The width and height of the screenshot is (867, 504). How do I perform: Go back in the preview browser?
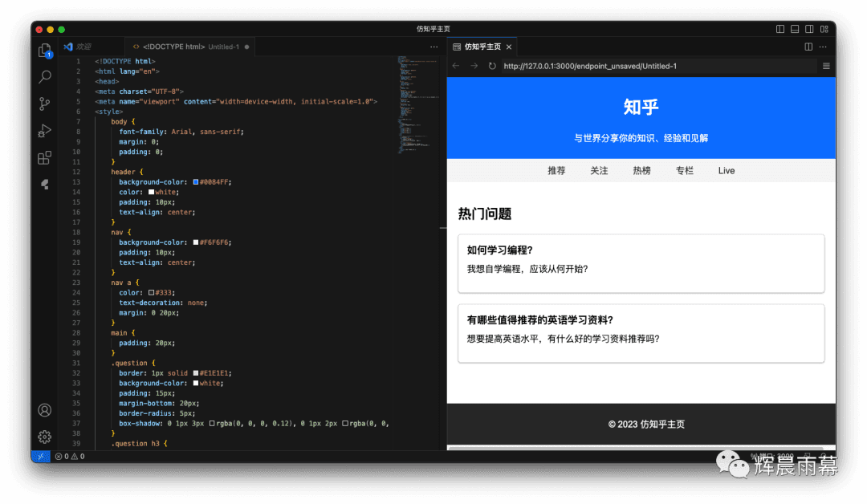[456, 66]
